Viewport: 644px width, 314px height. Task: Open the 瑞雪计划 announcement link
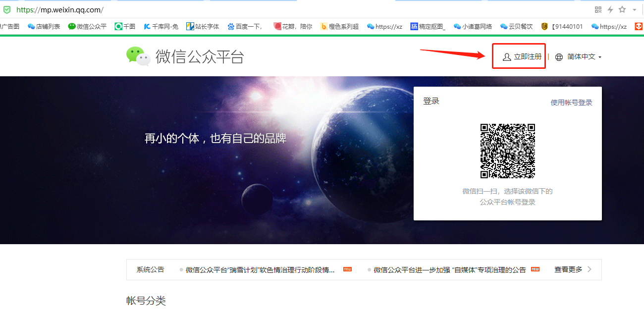point(260,270)
